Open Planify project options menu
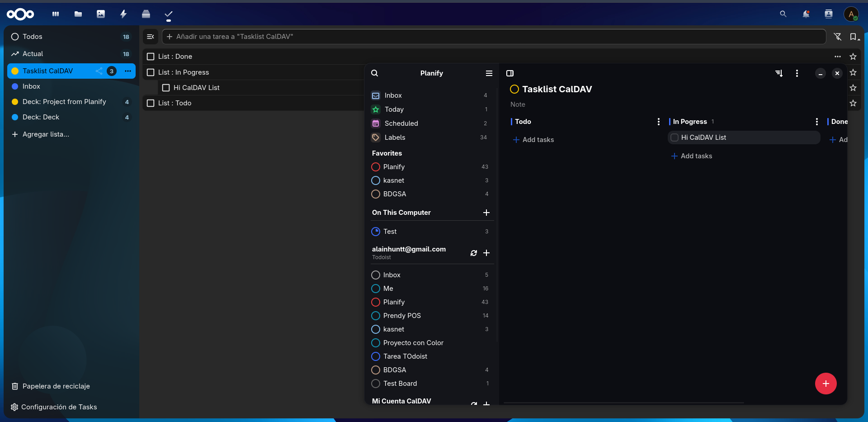This screenshot has height=422, width=868. click(x=797, y=73)
